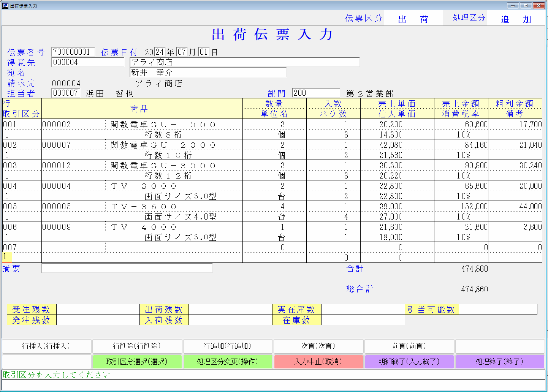Click 処理終了(終了) purple button
Image resolution: width=548 pixels, height=392 pixels.
click(x=500, y=362)
